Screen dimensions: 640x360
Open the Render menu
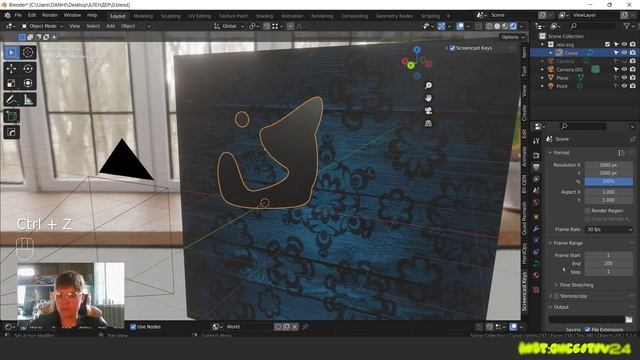point(50,16)
